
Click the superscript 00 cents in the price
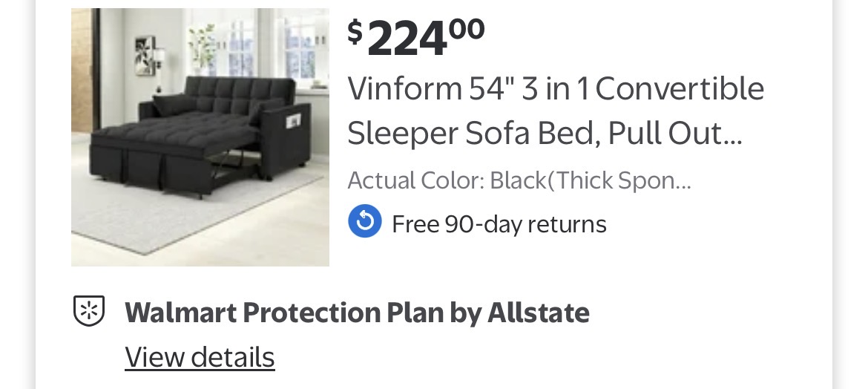(x=466, y=28)
